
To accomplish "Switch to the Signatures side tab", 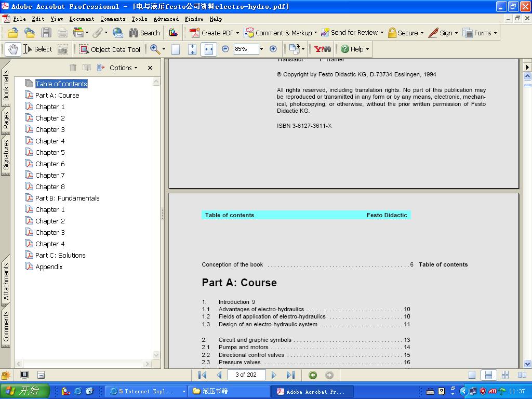I will coord(6,155).
